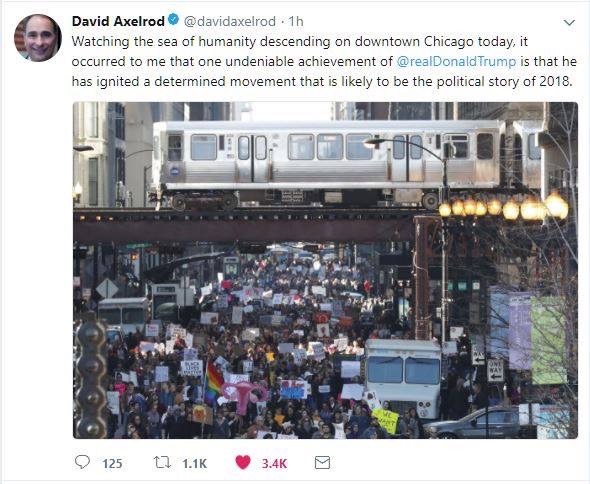Click the David Axelrod display name
Image resolution: width=590 pixels, height=484 pixels.
click(x=118, y=21)
